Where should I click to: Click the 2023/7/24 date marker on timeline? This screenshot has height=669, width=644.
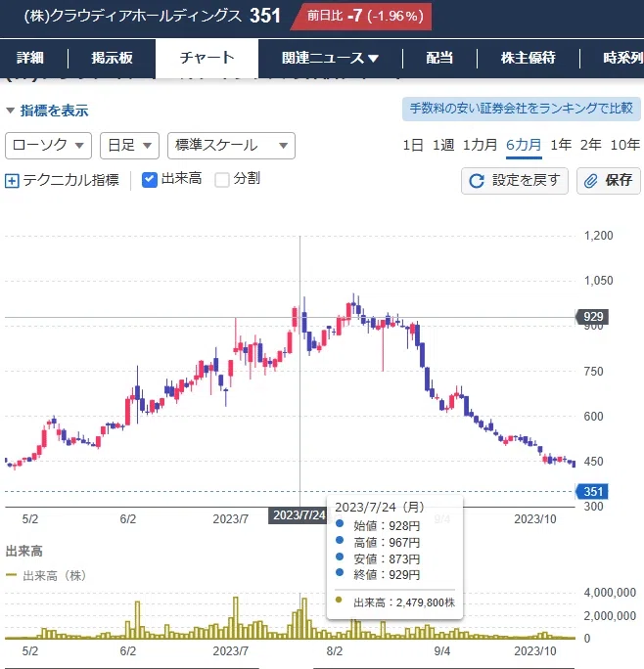[299, 515]
